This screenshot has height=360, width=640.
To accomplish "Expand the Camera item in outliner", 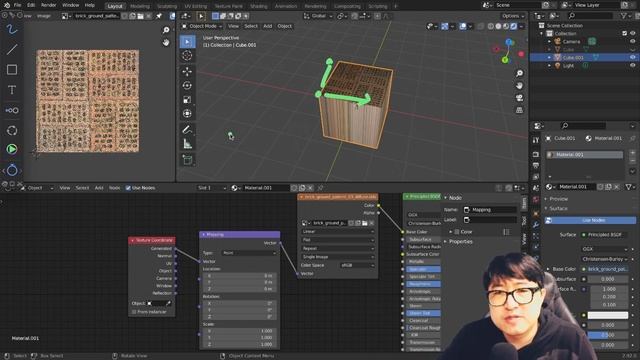I will point(549,42).
